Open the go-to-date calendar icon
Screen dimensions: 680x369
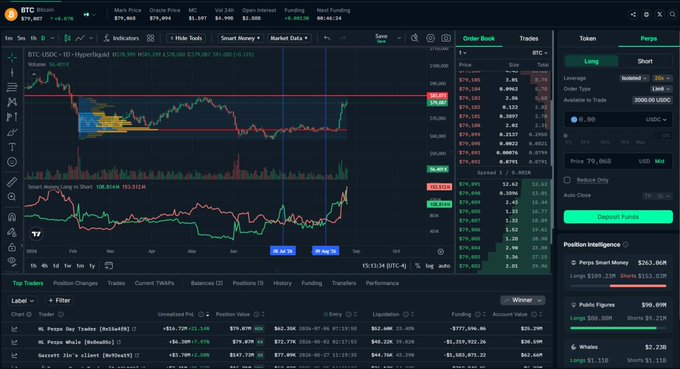109,265
